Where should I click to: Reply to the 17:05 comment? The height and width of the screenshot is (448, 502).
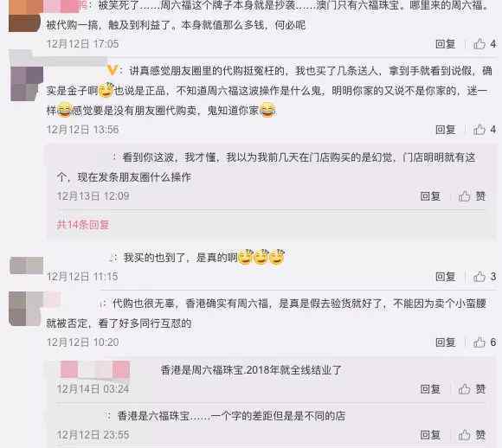[446, 44]
